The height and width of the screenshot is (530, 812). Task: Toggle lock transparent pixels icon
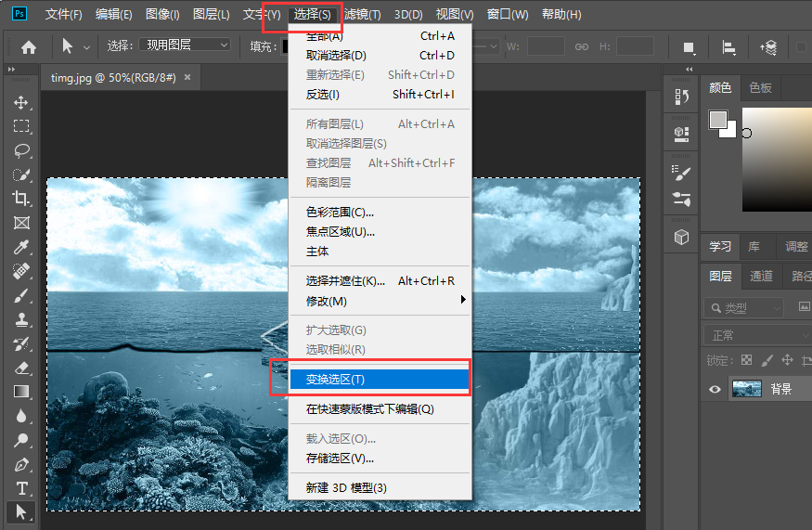(746, 359)
